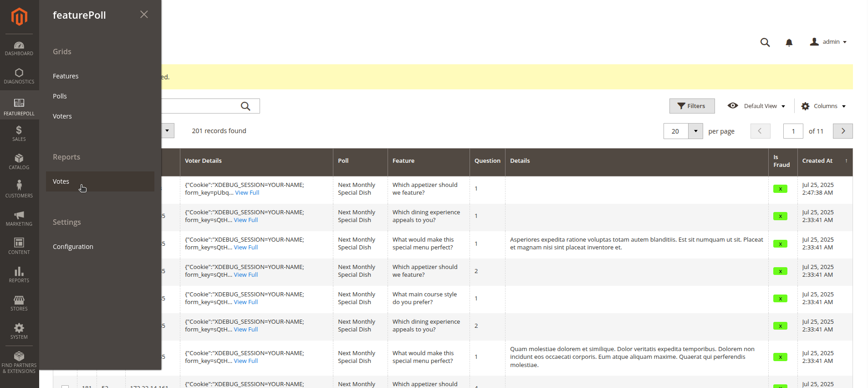
Task: Select Features in the Grids menu
Action: click(x=66, y=76)
